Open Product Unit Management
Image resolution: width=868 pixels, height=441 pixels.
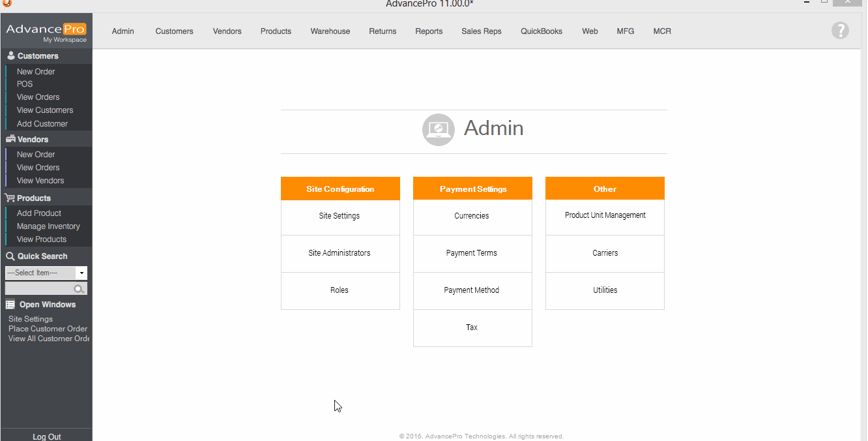[x=605, y=215]
